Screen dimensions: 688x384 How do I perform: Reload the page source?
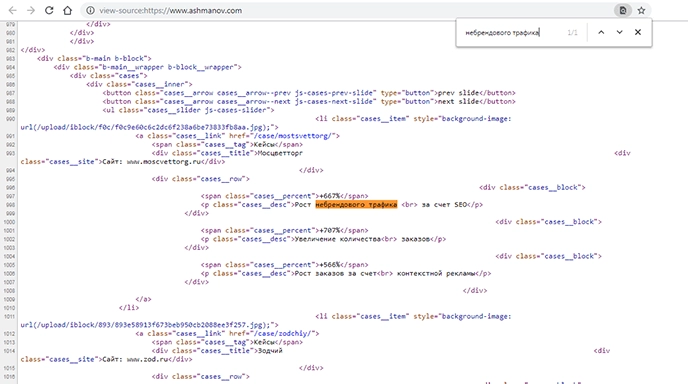(49, 10)
